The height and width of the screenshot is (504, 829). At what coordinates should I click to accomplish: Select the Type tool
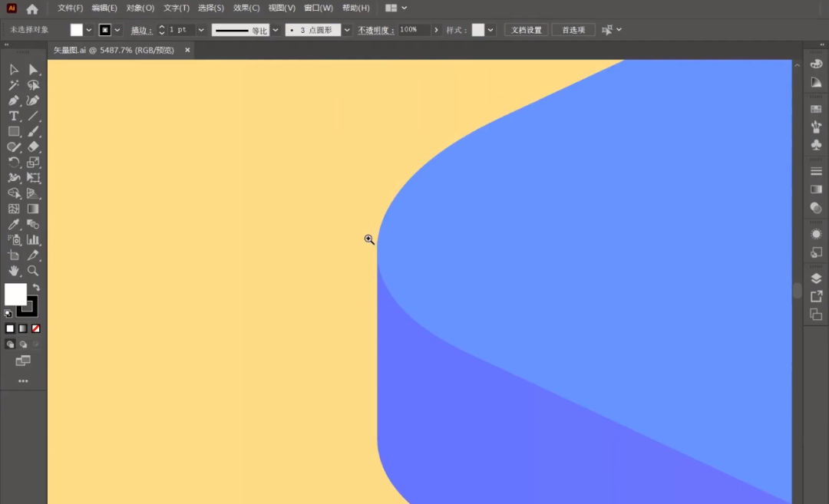point(14,116)
